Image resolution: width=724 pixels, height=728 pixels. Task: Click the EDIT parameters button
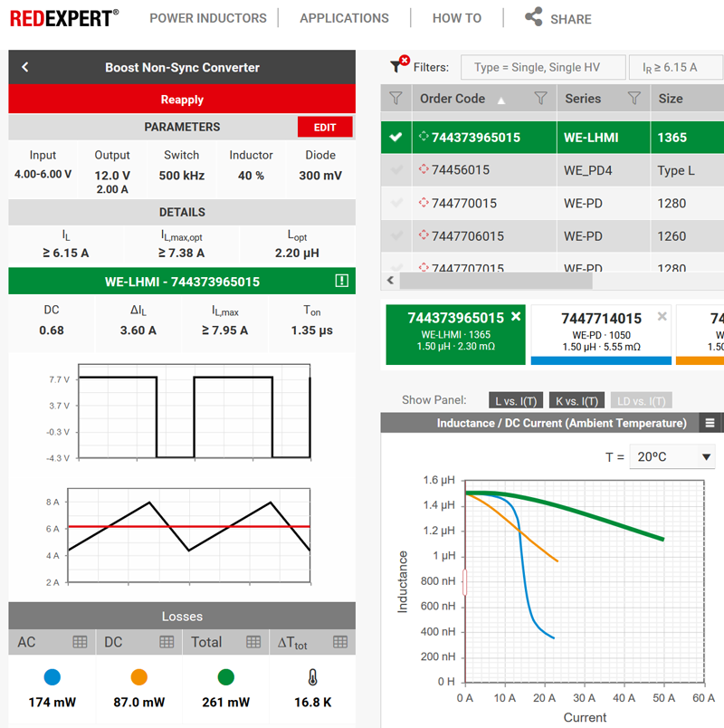point(325,127)
